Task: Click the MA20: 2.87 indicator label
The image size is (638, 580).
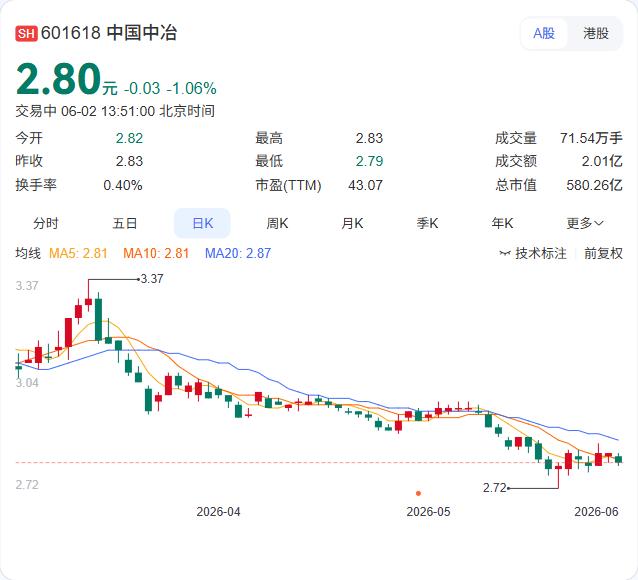Action: [x=238, y=253]
